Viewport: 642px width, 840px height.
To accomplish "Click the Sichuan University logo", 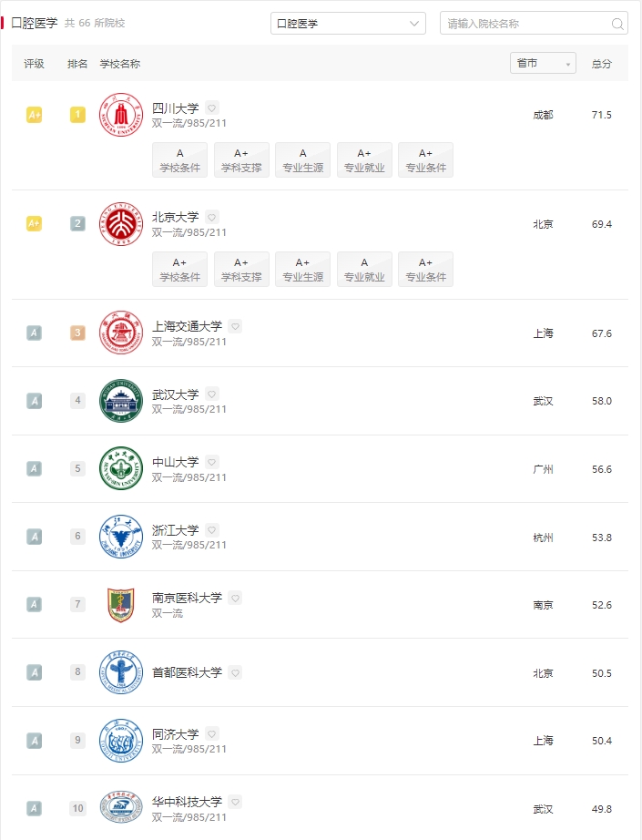I will (x=121, y=115).
